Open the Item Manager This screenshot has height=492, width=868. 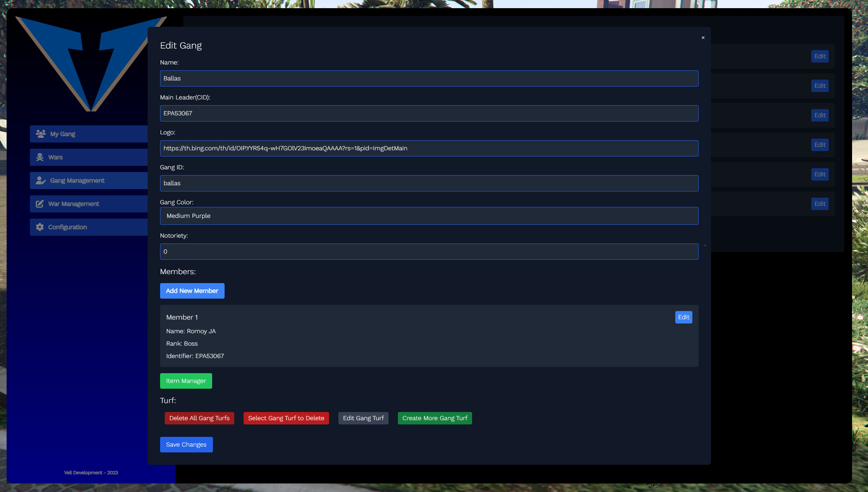click(186, 381)
